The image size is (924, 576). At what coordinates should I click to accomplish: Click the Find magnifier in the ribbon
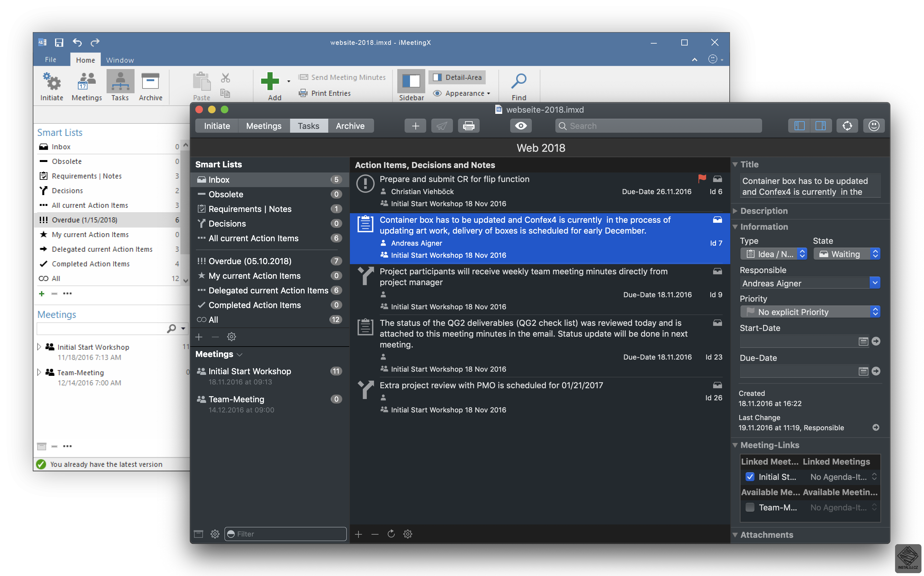[x=519, y=86]
